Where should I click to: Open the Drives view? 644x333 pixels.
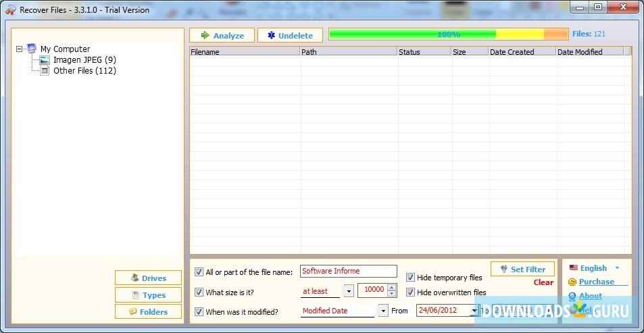click(148, 278)
